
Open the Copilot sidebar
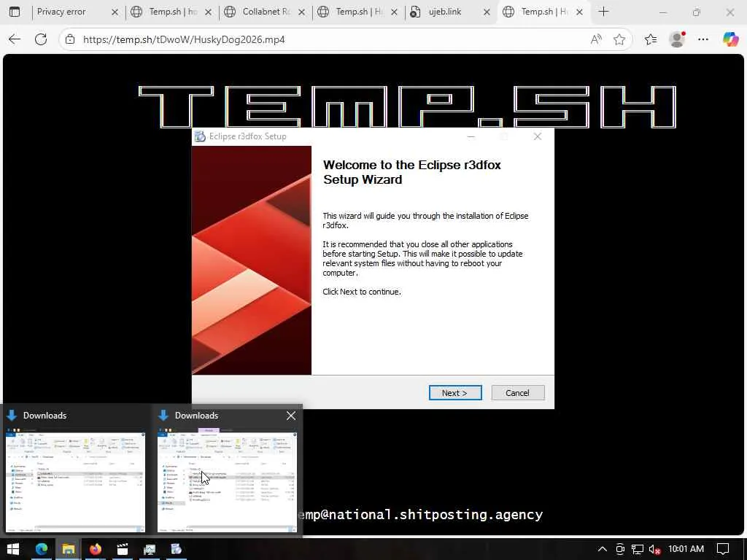coord(730,39)
